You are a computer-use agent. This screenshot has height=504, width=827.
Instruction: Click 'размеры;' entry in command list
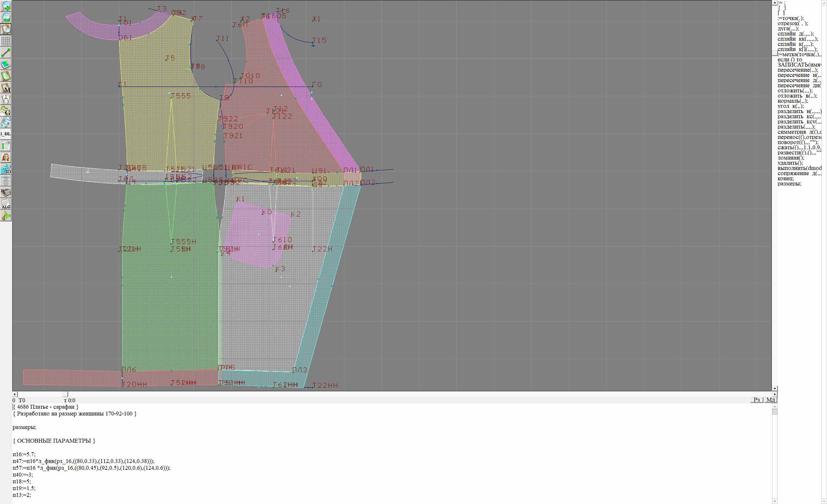tap(789, 184)
